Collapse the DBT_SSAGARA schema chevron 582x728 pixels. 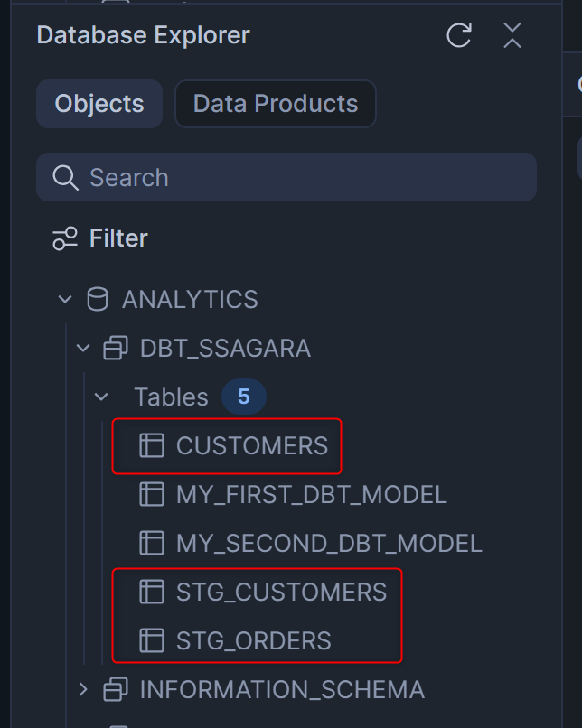pyautogui.click(x=83, y=348)
